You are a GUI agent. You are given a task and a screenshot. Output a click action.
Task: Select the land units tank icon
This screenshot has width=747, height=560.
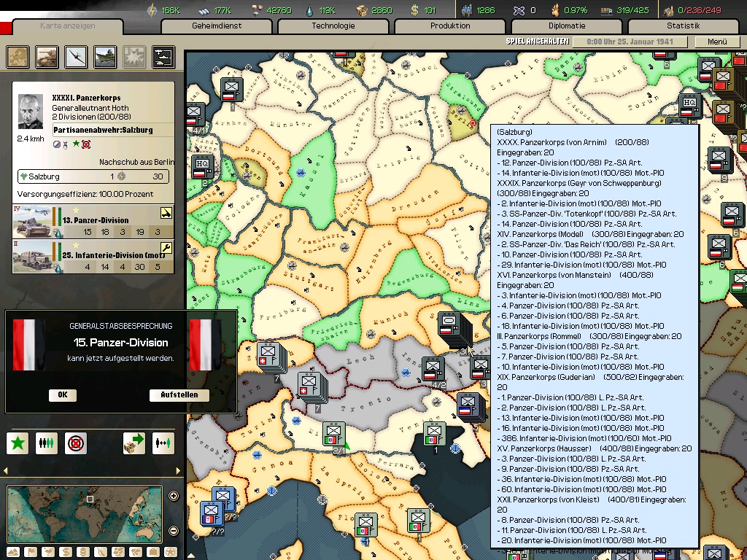click(x=47, y=56)
